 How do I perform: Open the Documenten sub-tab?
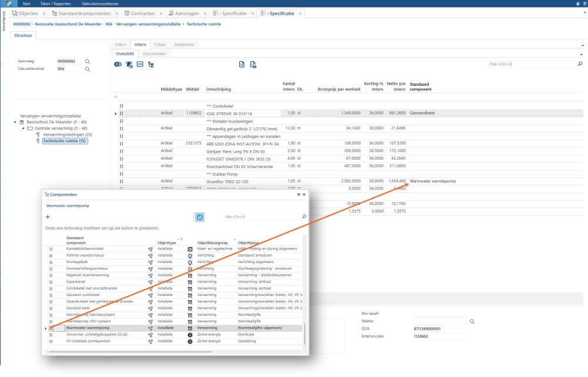pos(155,54)
